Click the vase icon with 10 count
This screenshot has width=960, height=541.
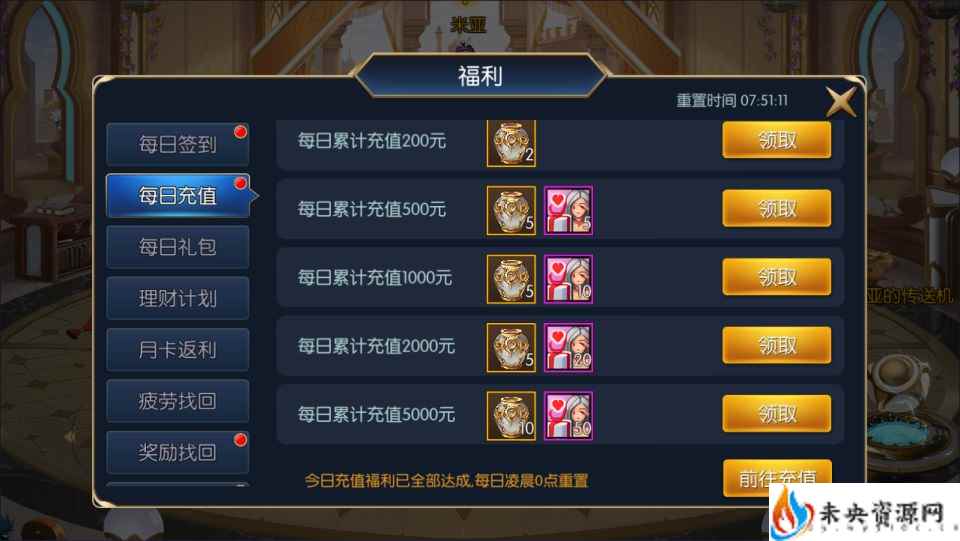511,416
